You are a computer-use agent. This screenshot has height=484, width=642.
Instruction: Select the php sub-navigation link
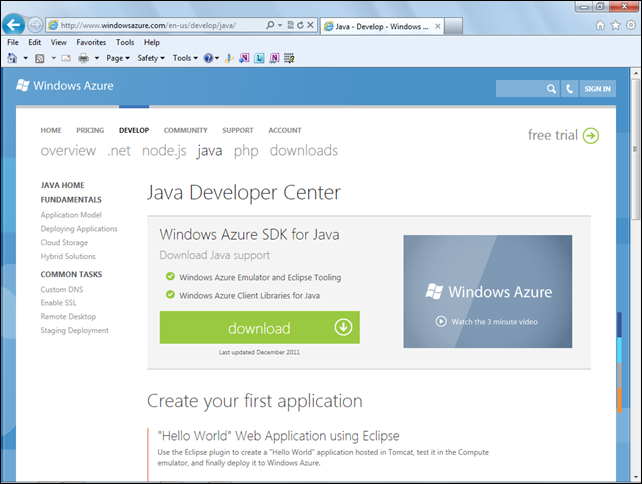coord(246,151)
